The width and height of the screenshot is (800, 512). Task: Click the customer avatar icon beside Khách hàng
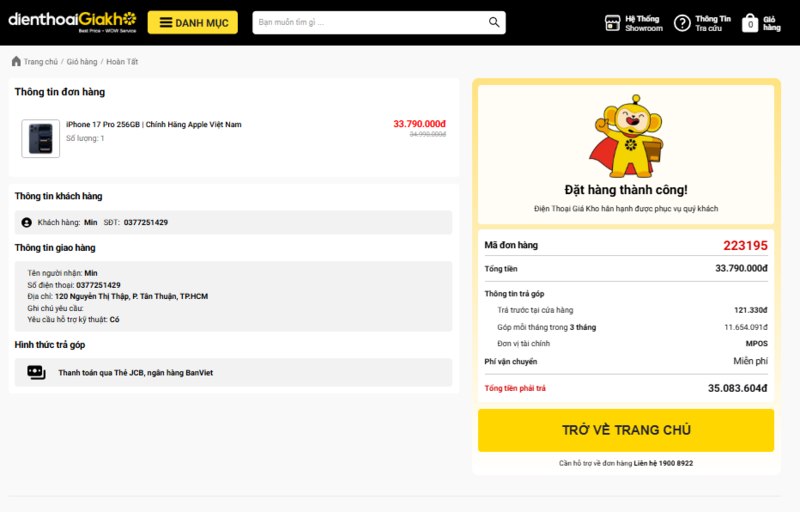coord(27,222)
